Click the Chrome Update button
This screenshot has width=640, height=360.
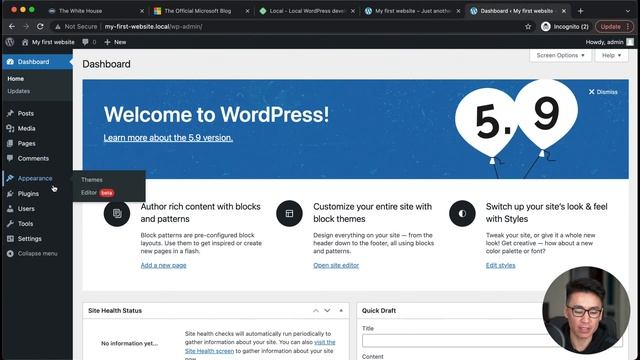[x=614, y=27]
